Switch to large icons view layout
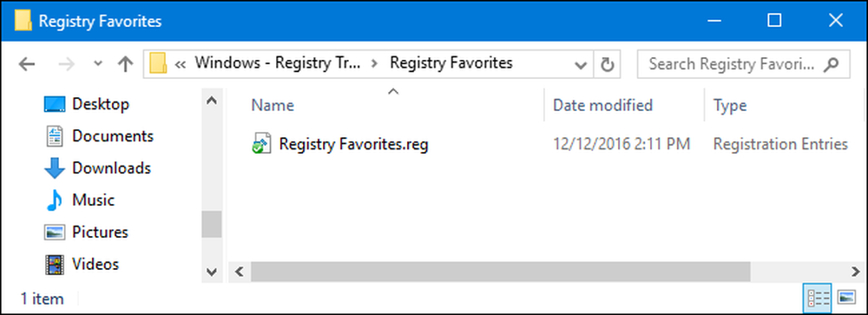The image size is (868, 315). coord(846,299)
